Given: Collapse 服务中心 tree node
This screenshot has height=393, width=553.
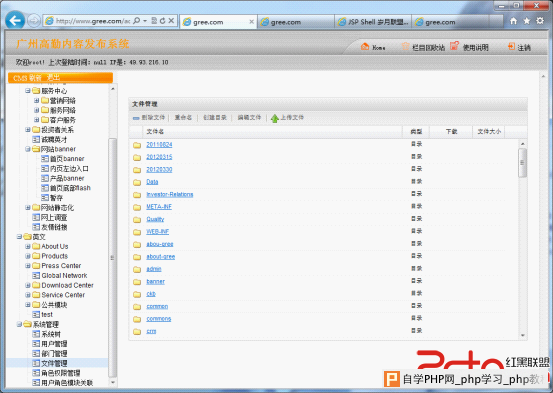Looking at the screenshot, I should click(x=28, y=91).
